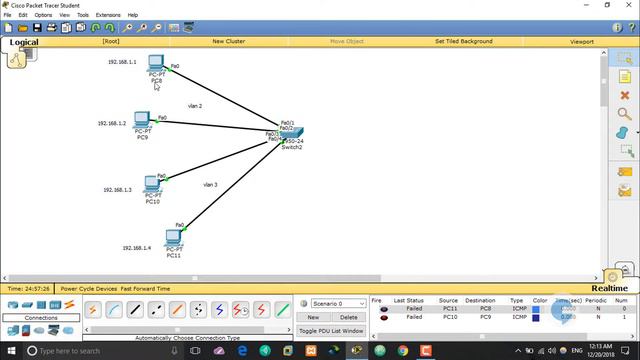The image size is (640, 360).
Task: Click PC11 computer on the workspace
Action: [173, 238]
